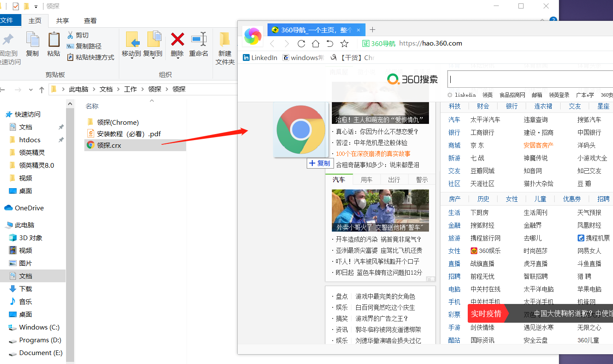Click the navigation pane scrollbar up arrow
Screen dimensions: 613x364
click(x=70, y=103)
